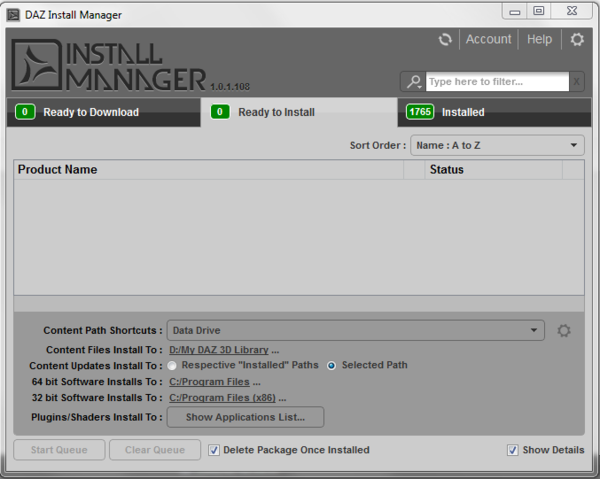This screenshot has height=479, width=600.
Task: Toggle the Show Details checkbox
Action: [x=513, y=450]
